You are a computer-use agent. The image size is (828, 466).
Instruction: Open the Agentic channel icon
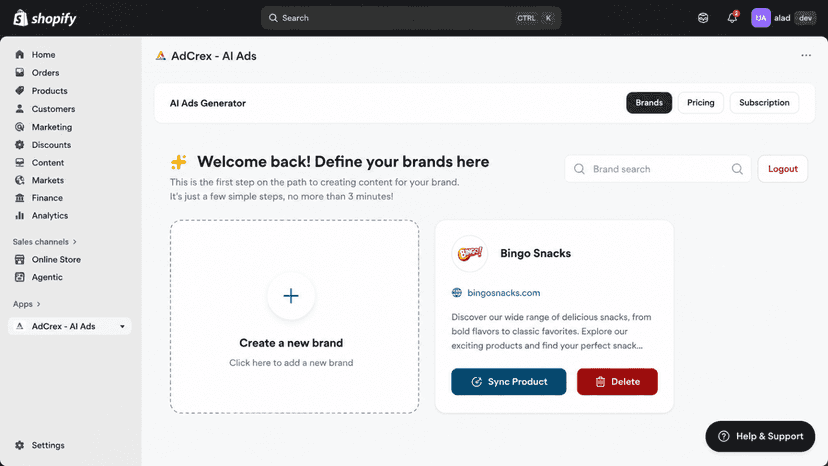click(x=20, y=277)
